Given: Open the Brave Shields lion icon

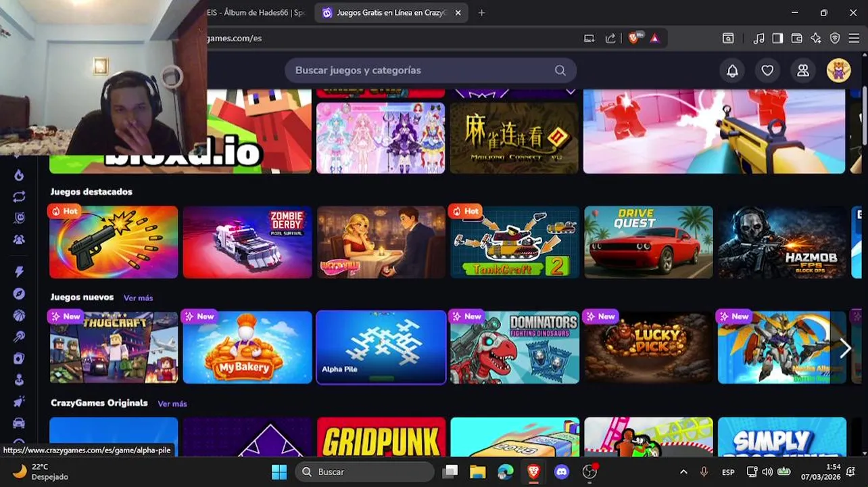Looking at the screenshot, I should coord(634,38).
